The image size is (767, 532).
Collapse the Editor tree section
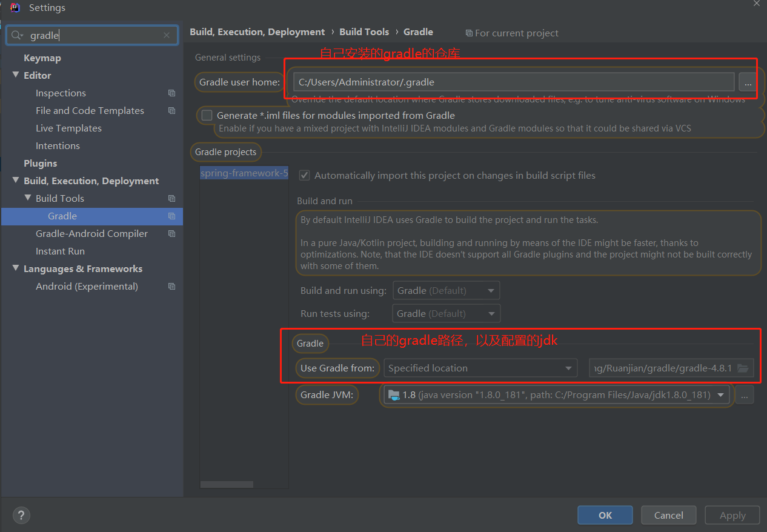[x=16, y=75]
